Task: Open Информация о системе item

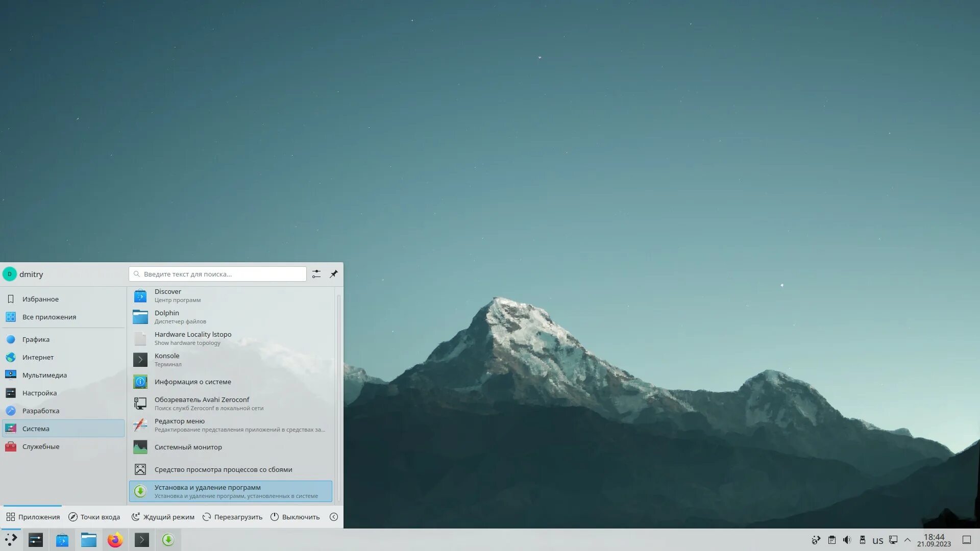Action: coord(192,382)
